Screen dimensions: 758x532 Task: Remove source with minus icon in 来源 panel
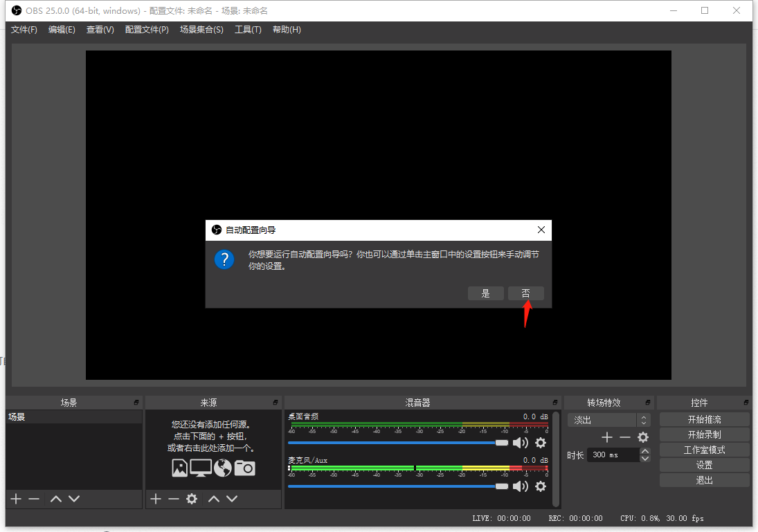click(x=174, y=499)
